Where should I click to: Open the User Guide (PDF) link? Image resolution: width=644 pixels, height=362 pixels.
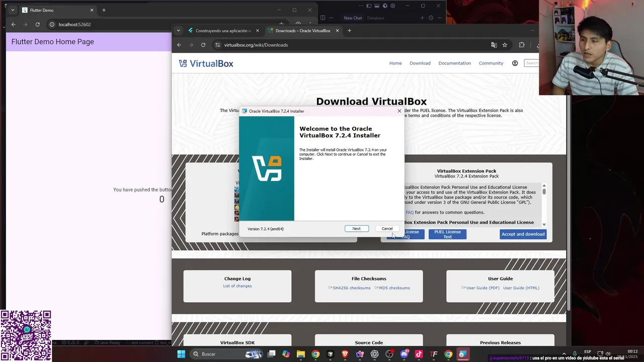(x=482, y=288)
